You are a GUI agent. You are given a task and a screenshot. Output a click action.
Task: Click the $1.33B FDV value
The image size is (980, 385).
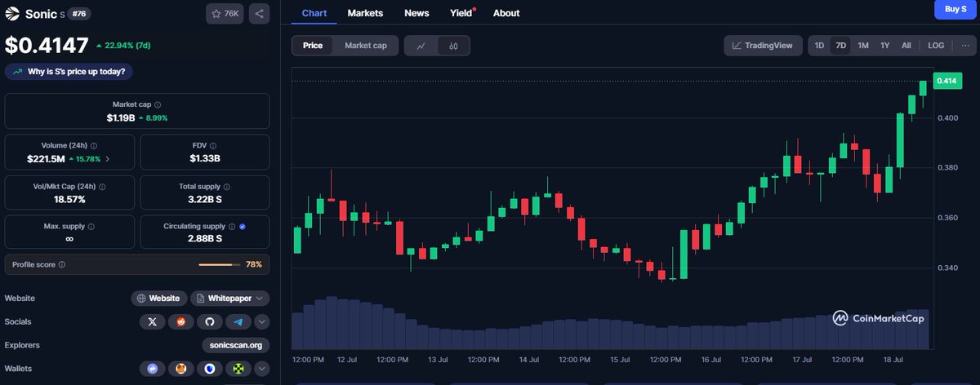point(205,158)
